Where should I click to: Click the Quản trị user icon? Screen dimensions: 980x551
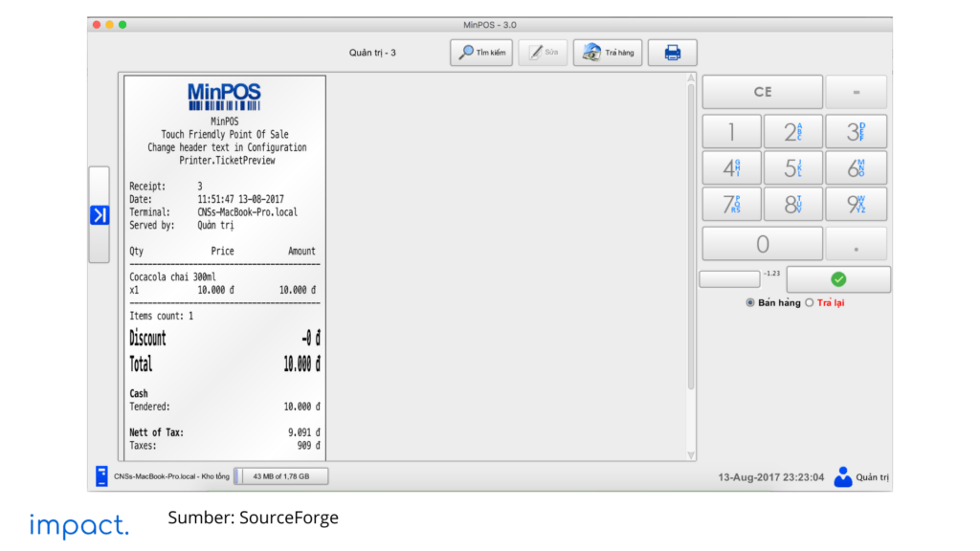[x=842, y=476]
